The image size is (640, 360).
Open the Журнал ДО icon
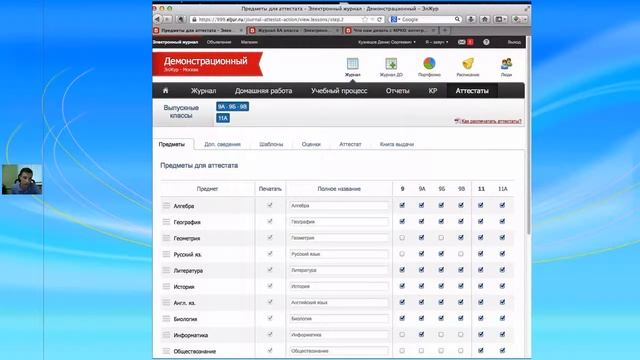(x=391, y=64)
